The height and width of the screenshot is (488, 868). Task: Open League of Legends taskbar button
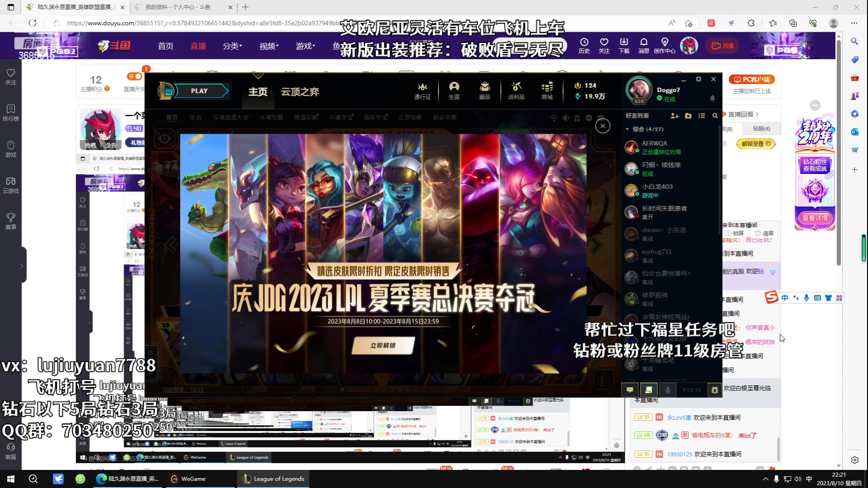pos(274,479)
